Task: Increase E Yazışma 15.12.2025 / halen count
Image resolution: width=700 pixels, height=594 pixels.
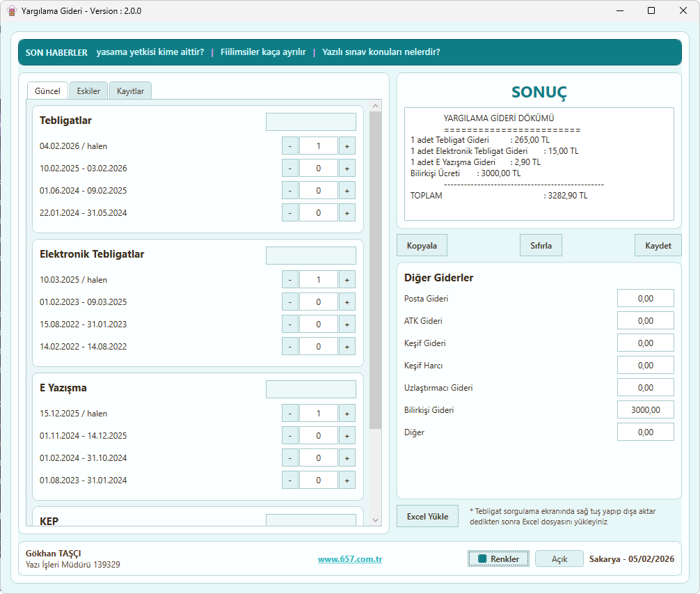Action: [347, 413]
